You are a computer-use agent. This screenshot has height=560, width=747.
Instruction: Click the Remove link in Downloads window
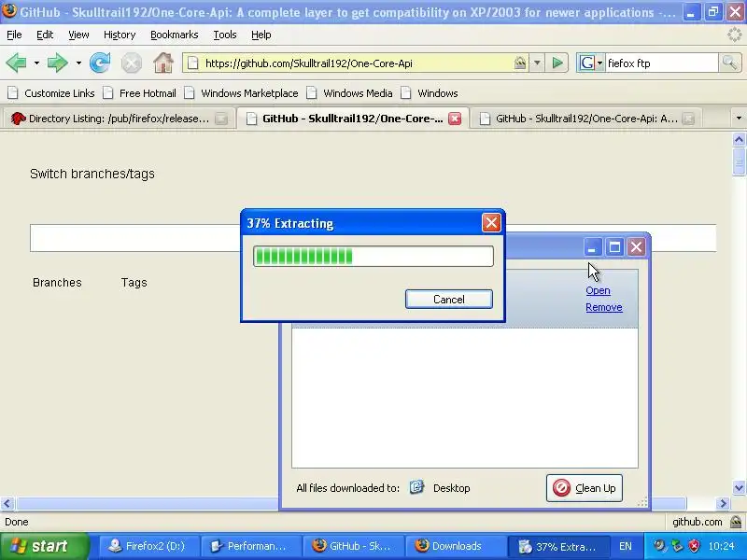point(603,307)
